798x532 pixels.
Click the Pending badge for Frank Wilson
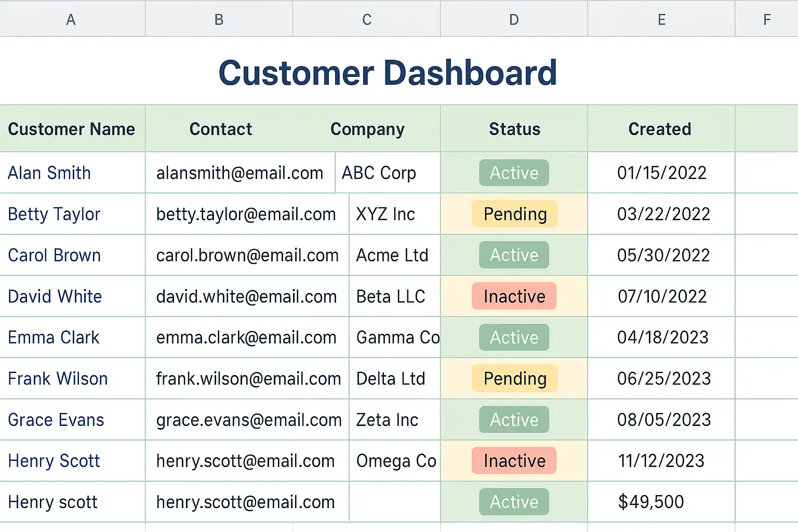[515, 379]
